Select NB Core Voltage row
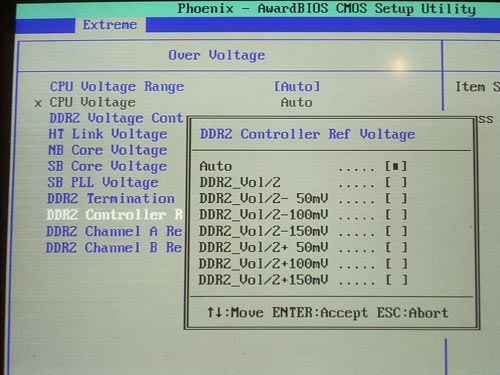 (107, 150)
